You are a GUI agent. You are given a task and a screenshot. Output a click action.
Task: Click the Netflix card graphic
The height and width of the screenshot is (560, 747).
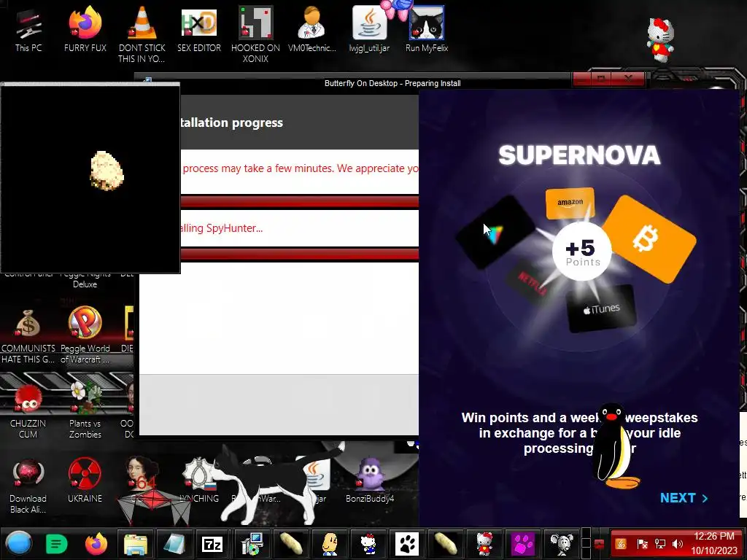(530, 283)
